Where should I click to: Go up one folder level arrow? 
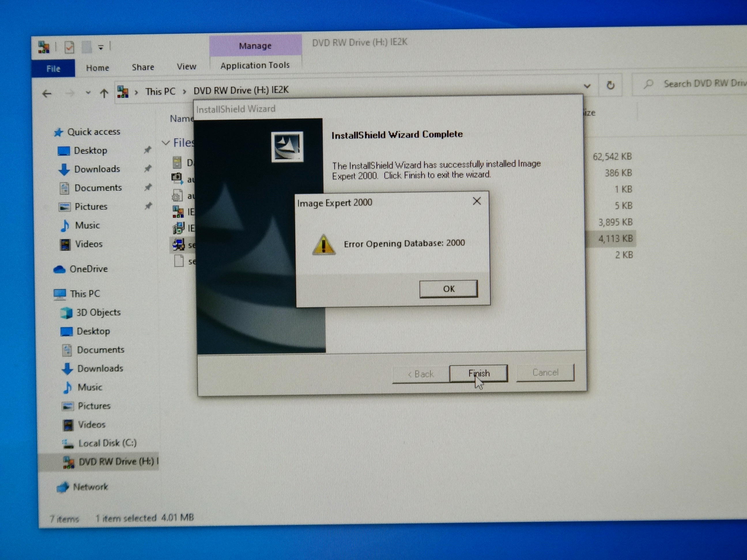[104, 93]
